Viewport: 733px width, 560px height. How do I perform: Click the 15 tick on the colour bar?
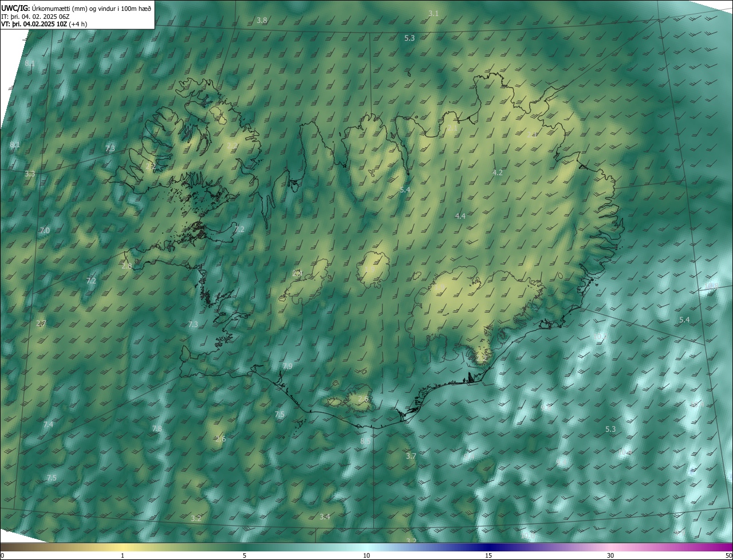click(x=488, y=555)
